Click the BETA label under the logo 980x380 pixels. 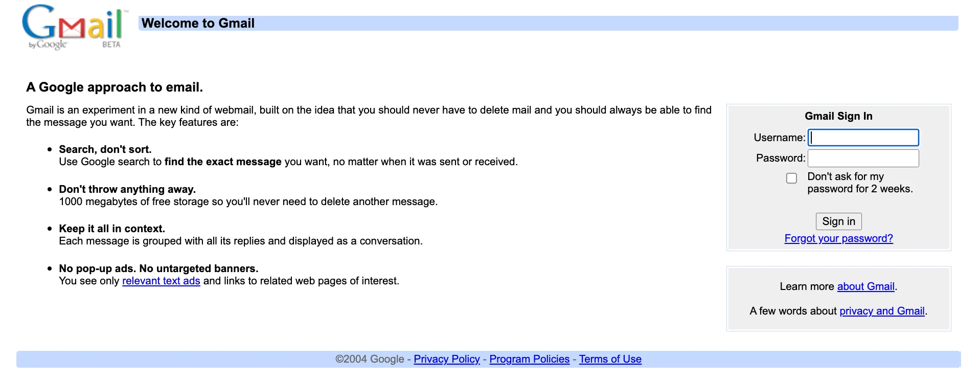[x=111, y=44]
